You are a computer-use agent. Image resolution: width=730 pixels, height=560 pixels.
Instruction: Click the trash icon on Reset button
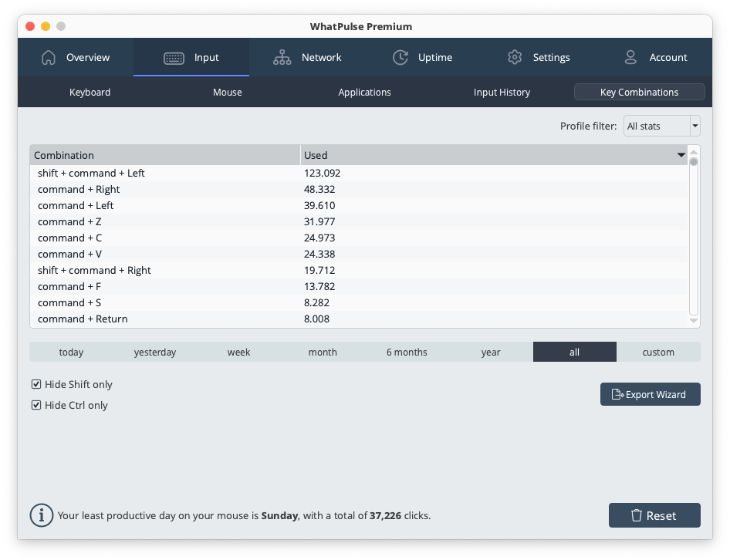pos(637,516)
